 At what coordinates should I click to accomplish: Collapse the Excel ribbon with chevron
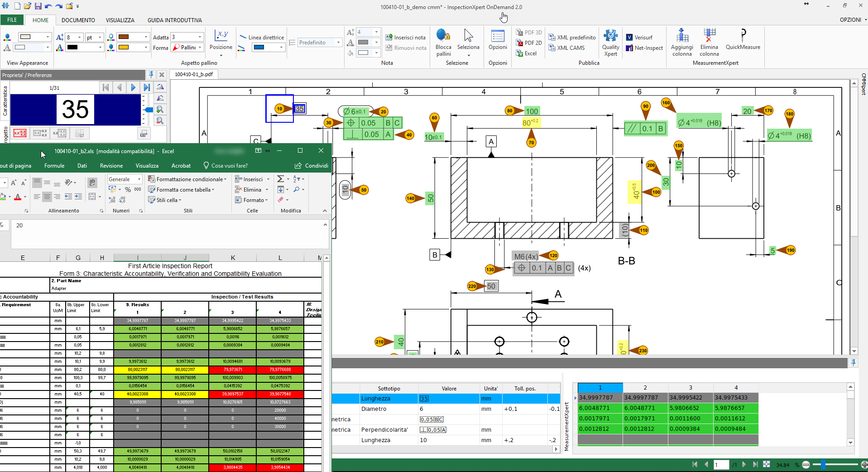click(325, 211)
